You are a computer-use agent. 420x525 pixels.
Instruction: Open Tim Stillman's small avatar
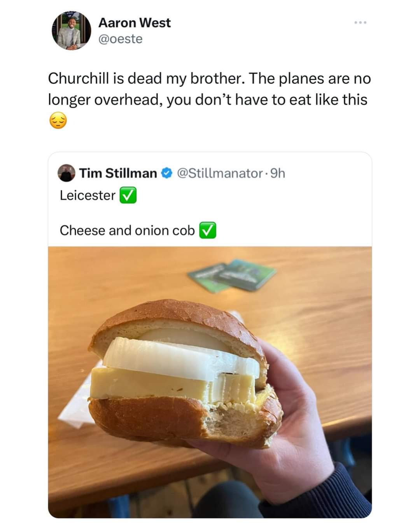click(x=67, y=173)
